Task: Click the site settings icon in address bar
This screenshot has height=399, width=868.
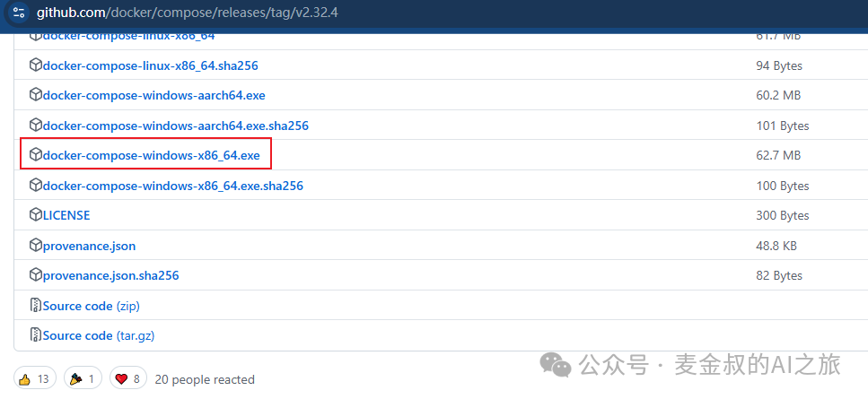Action: (20, 13)
